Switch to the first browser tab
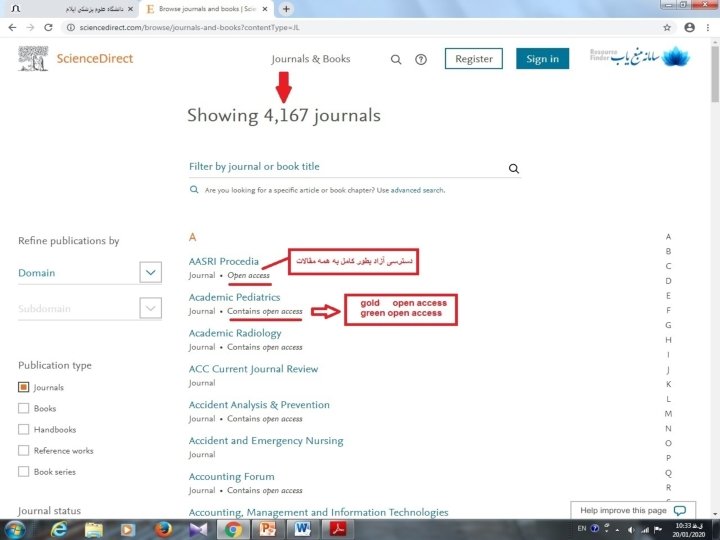Screen dimensions: 720x540 click(73, 9)
